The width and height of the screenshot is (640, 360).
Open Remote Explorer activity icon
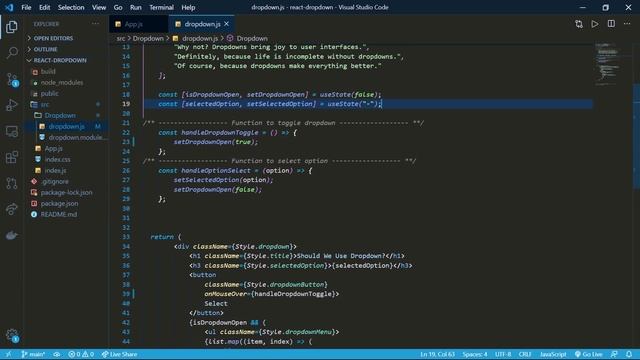[x=12, y=131]
